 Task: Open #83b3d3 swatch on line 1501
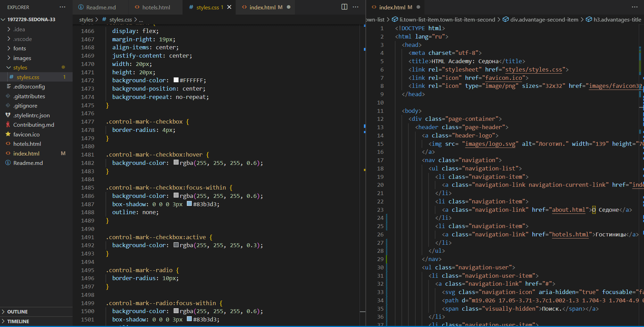coord(189,319)
